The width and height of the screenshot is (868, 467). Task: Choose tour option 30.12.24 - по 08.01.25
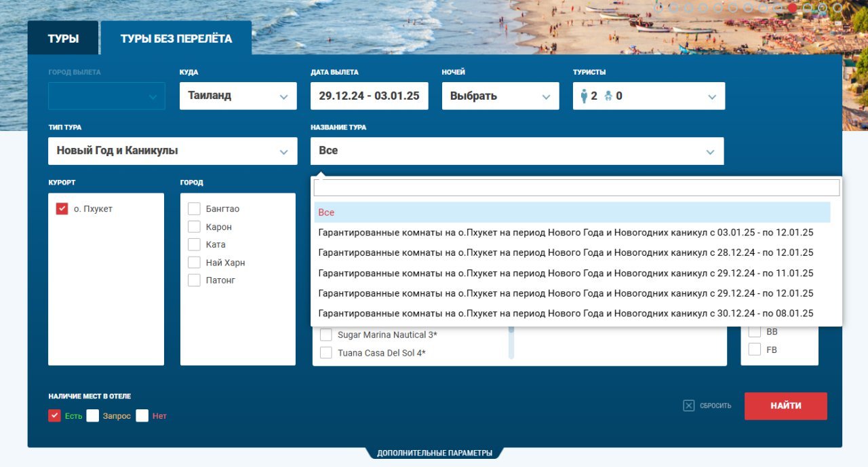[572, 314]
